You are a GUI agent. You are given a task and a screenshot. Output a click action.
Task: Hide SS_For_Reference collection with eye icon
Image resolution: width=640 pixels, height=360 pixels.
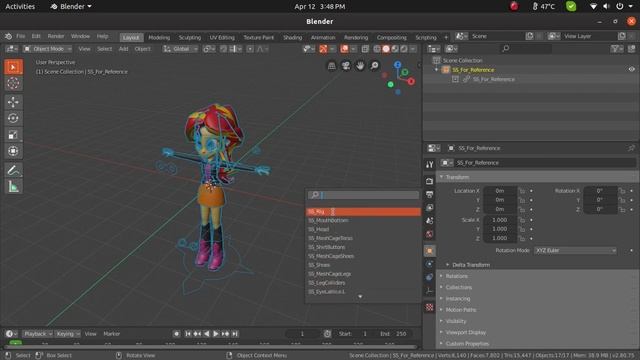[631, 70]
